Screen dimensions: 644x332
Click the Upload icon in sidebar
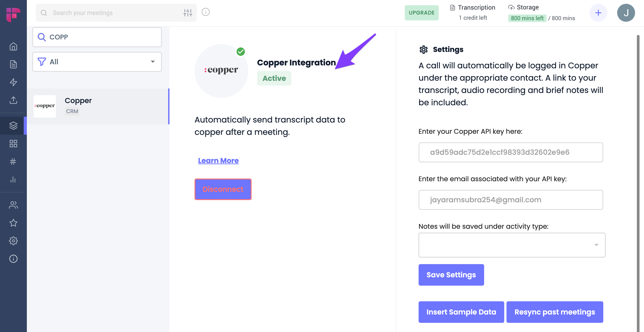pyautogui.click(x=13, y=100)
